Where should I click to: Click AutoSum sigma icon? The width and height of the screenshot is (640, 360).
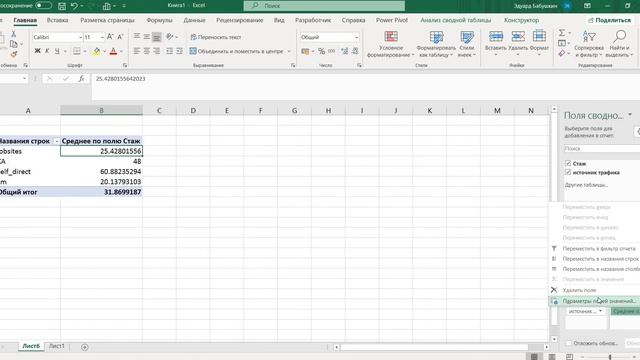pyautogui.click(x=562, y=33)
